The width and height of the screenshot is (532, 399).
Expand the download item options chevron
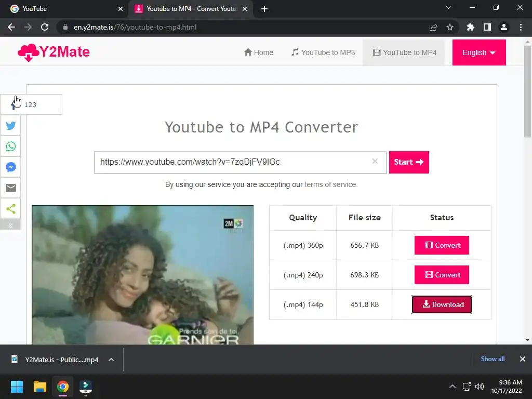pyautogui.click(x=111, y=360)
